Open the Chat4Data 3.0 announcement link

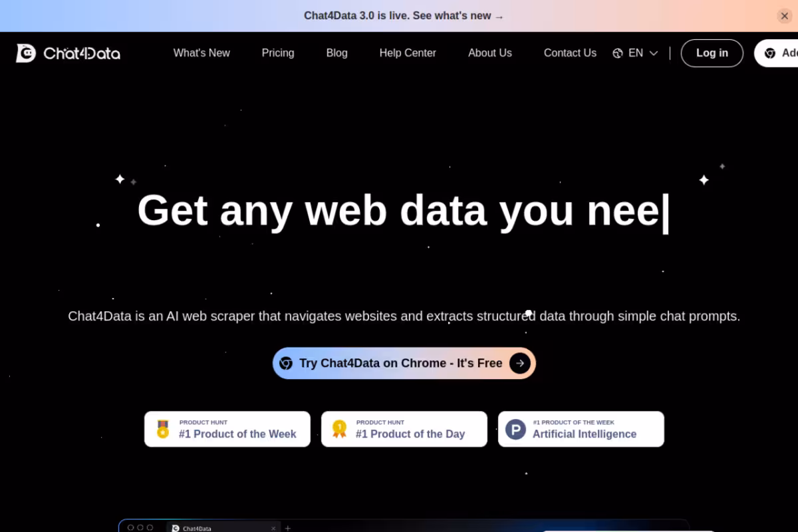click(404, 16)
